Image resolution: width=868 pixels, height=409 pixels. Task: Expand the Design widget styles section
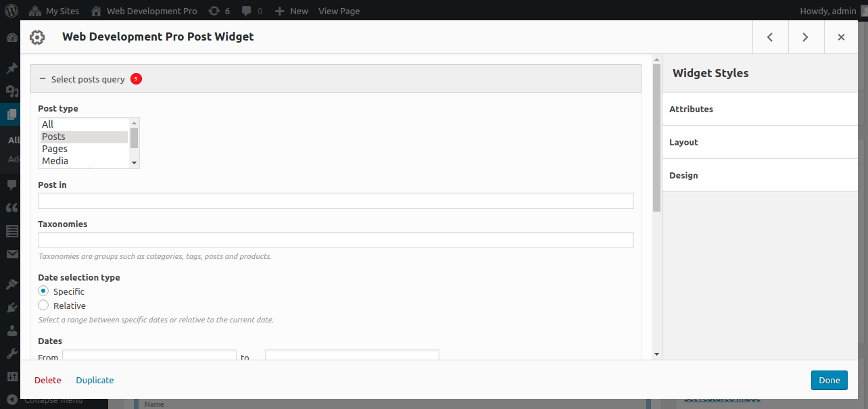pos(760,175)
